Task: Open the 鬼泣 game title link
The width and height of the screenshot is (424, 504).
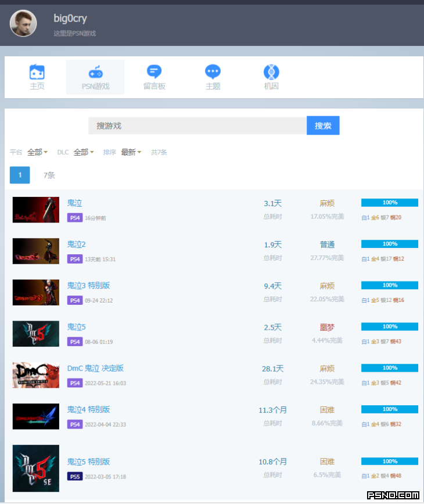Action: coord(74,203)
